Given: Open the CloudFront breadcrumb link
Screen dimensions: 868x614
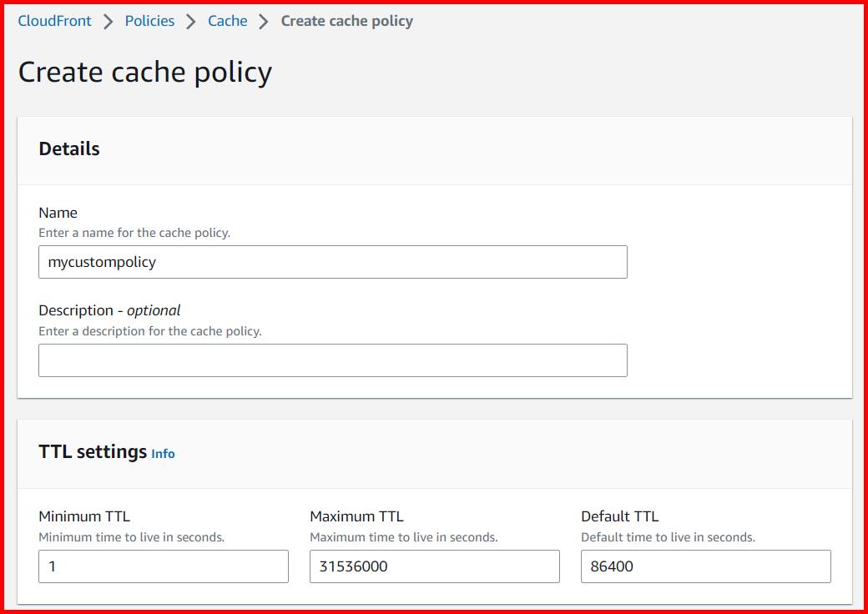Looking at the screenshot, I should [54, 21].
